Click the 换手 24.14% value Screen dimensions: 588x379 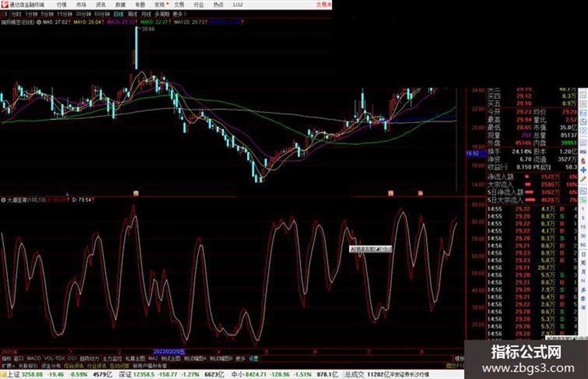521,152
